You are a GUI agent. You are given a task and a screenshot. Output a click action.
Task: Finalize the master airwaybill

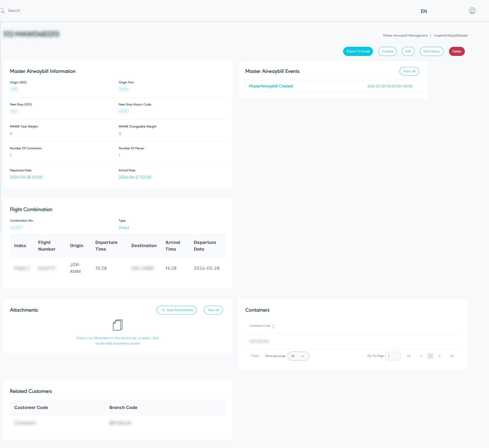[387, 51]
